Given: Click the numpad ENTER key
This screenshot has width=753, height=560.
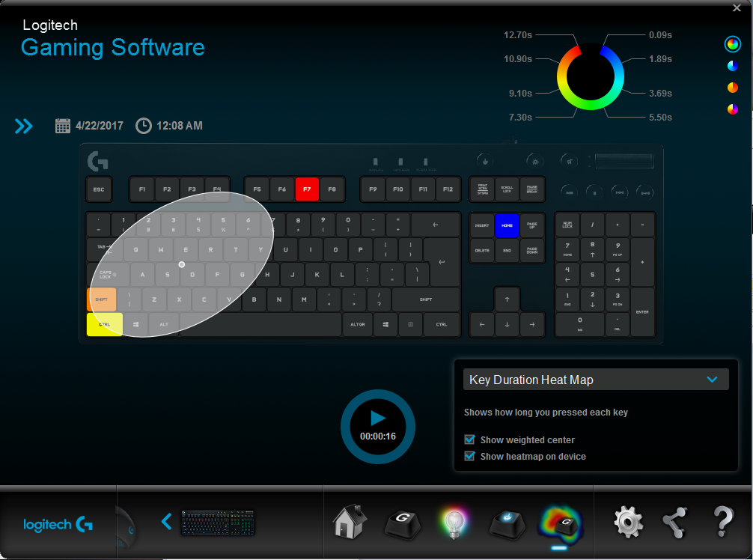Looking at the screenshot, I should click(642, 312).
